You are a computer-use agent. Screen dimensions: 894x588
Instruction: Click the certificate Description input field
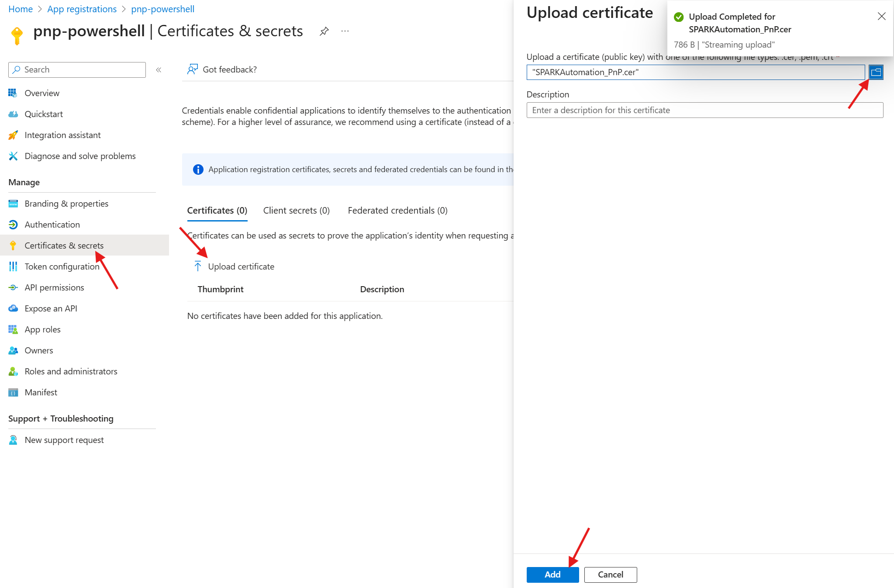704,110
